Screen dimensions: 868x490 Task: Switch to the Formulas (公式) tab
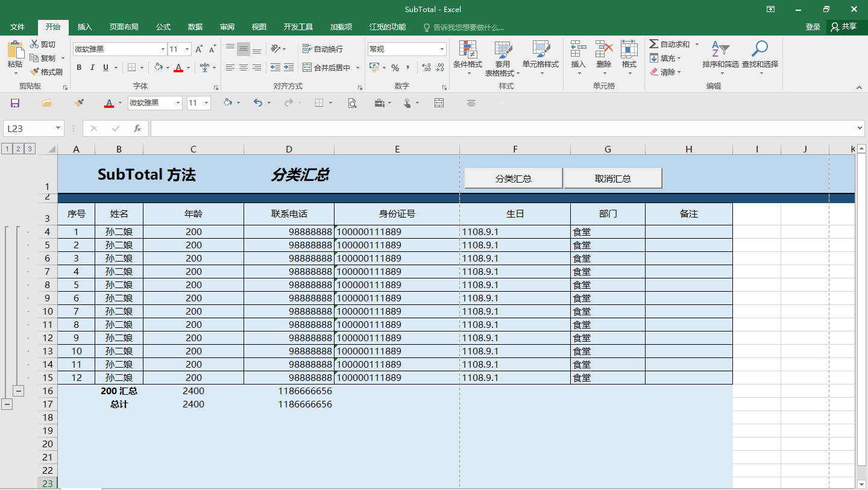pyautogui.click(x=163, y=27)
